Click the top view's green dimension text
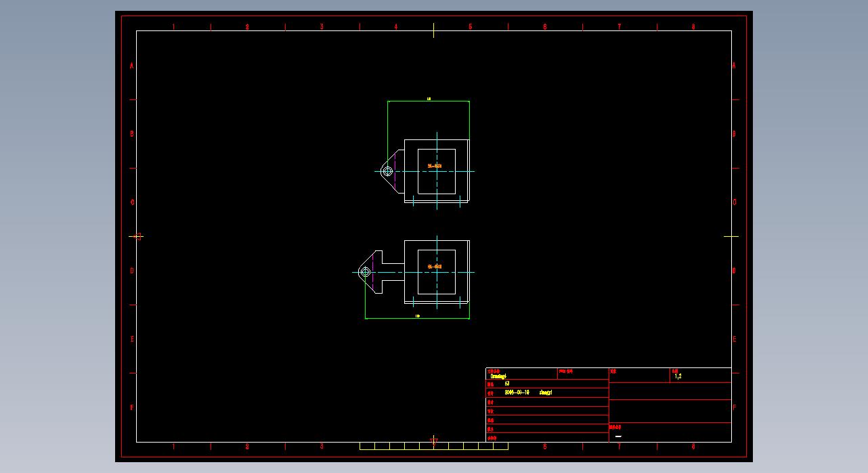The image size is (868, 473). 429,99
